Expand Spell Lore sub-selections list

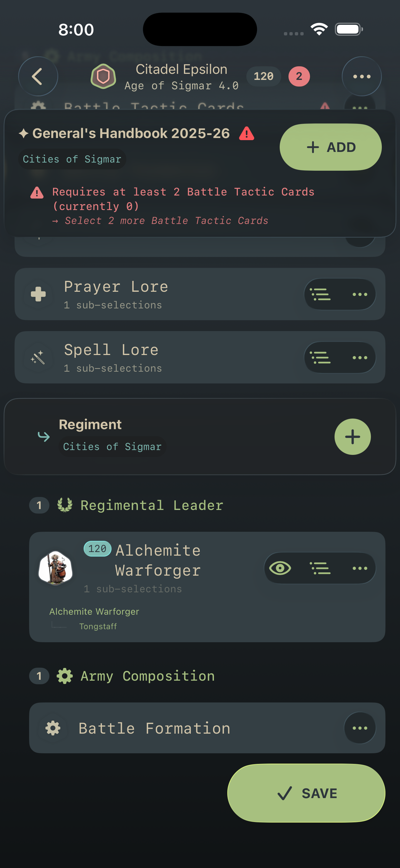[x=321, y=357]
